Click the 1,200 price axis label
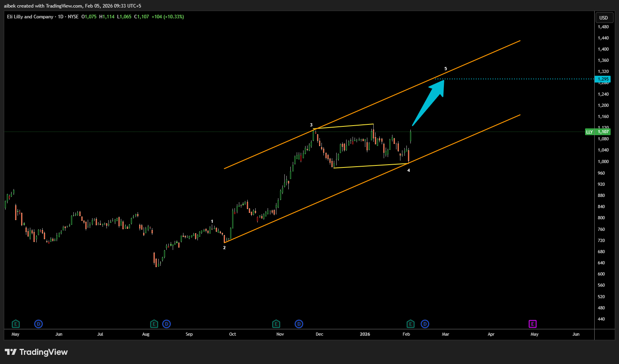This screenshot has width=619, height=364. tap(603, 106)
